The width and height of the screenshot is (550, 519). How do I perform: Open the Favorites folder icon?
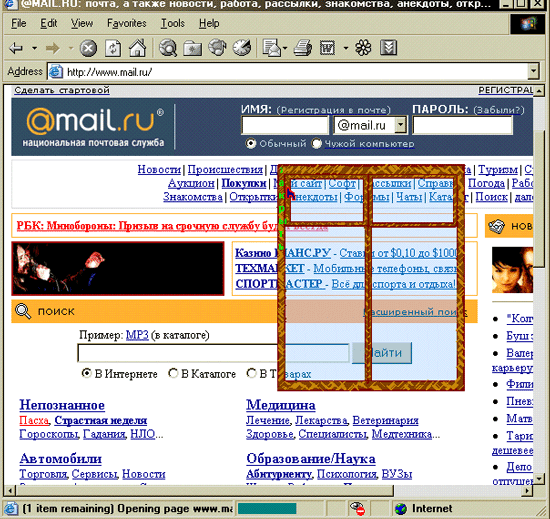tap(193, 48)
